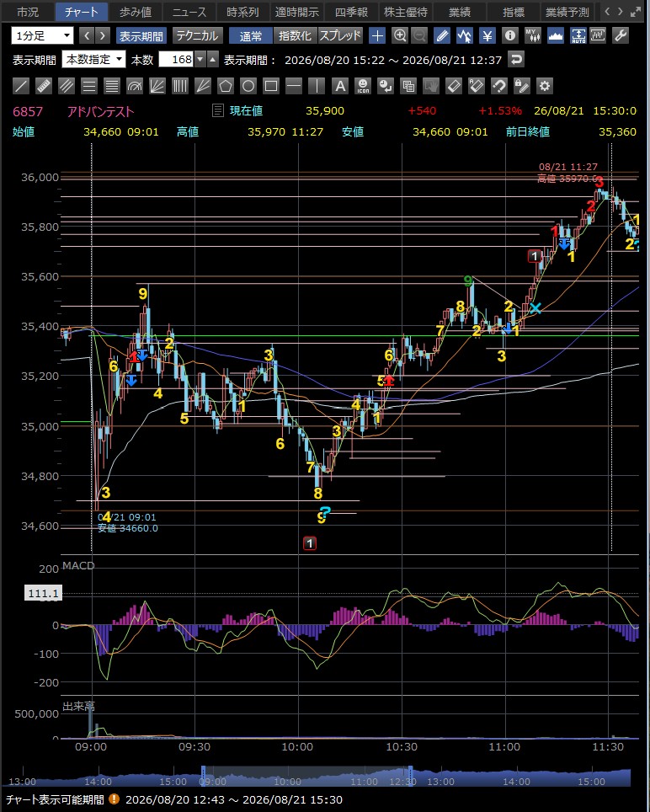Select the eraser tool
The height and width of the screenshot is (812, 650).
tap(454, 85)
